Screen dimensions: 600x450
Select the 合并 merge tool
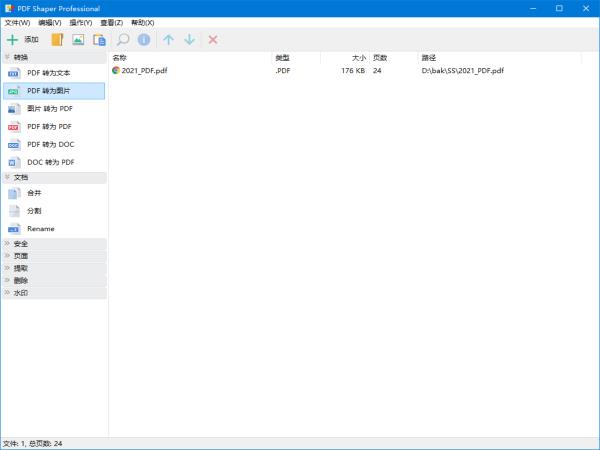tap(54, 193)
